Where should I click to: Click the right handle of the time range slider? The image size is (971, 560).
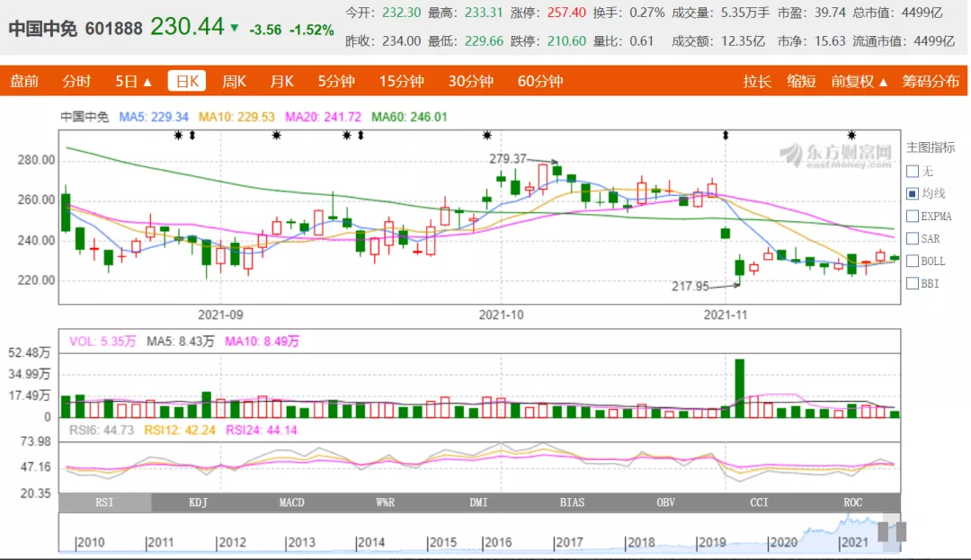[901, 531]
